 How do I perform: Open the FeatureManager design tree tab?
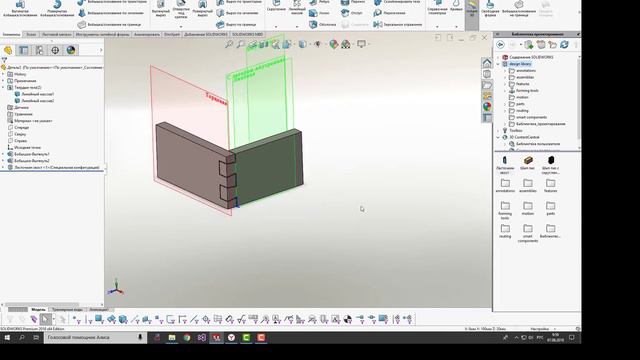click(8, 50)
